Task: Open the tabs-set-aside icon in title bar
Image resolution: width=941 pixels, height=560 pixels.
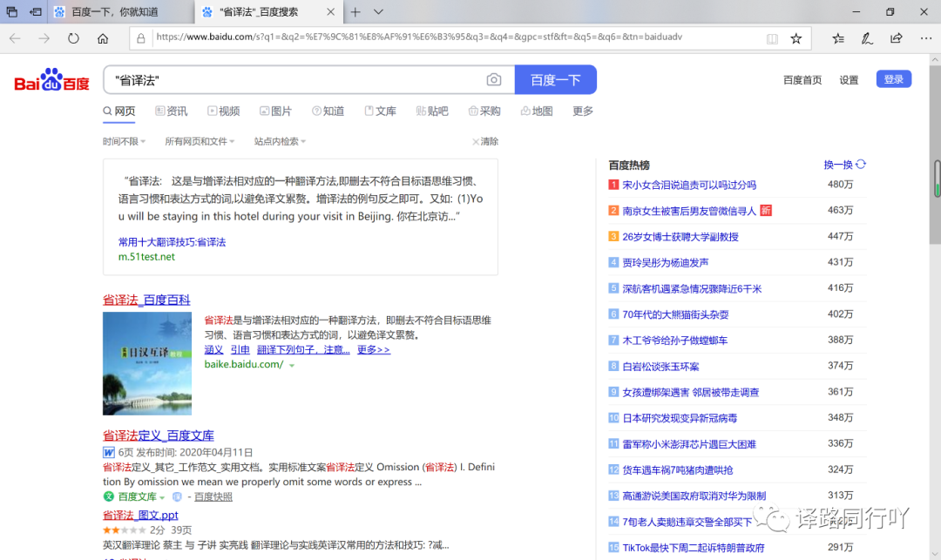Action: point(12,11)
